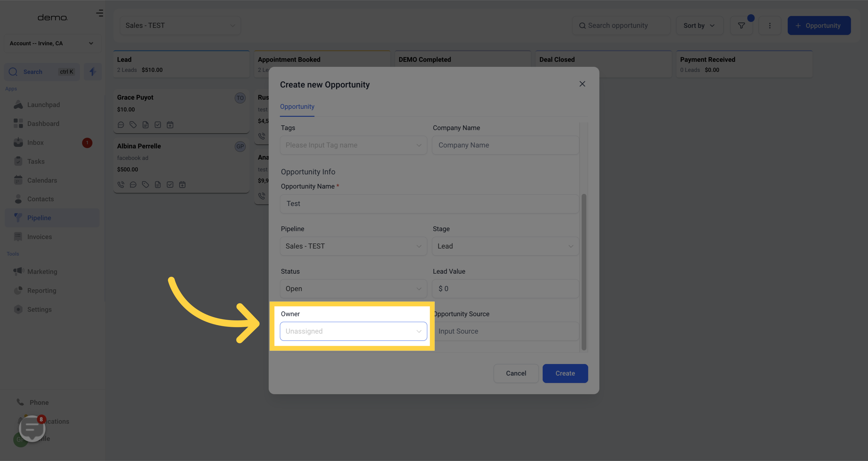The image size is (868, 461).
Task: Select the Opportunity tab in dialog
Action: [297, 107]
